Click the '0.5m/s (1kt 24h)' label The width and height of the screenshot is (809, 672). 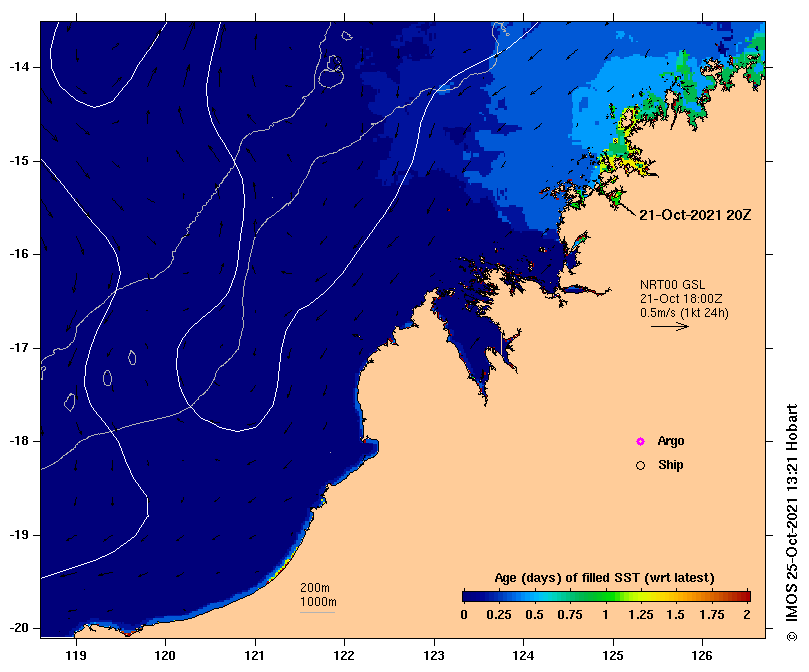tap(684, 313)
